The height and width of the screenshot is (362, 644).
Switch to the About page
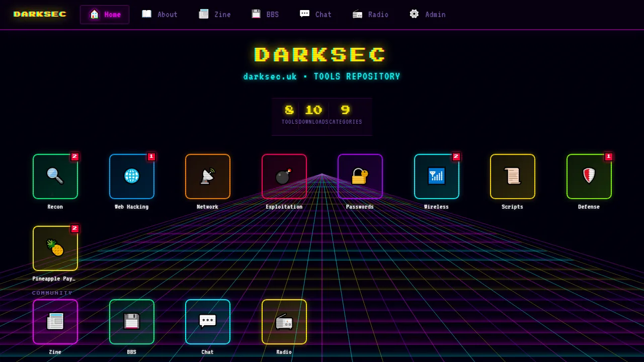click(x=159, y=14)
